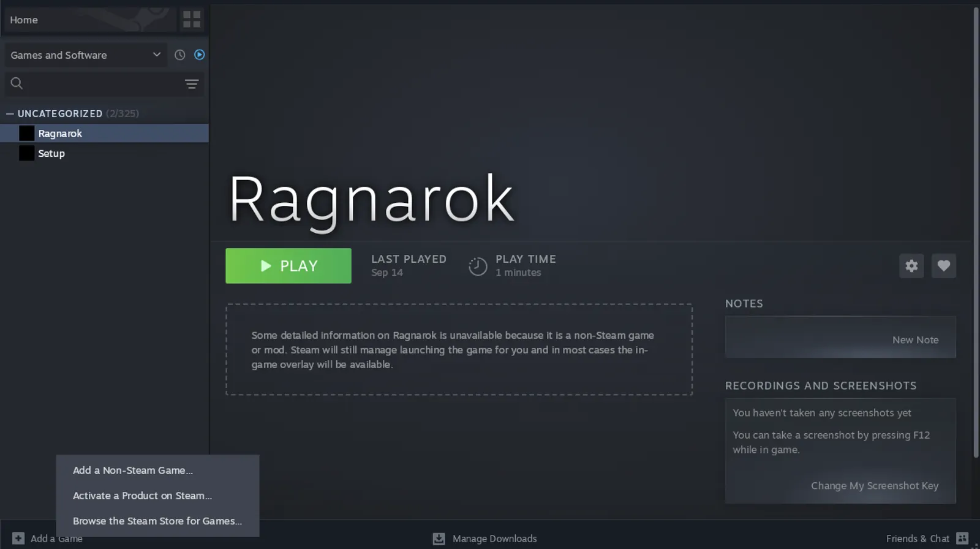Viewport: 980px width, 549px height.
Task: Click the play time clock icon
Action: click(x=478, y=266)
